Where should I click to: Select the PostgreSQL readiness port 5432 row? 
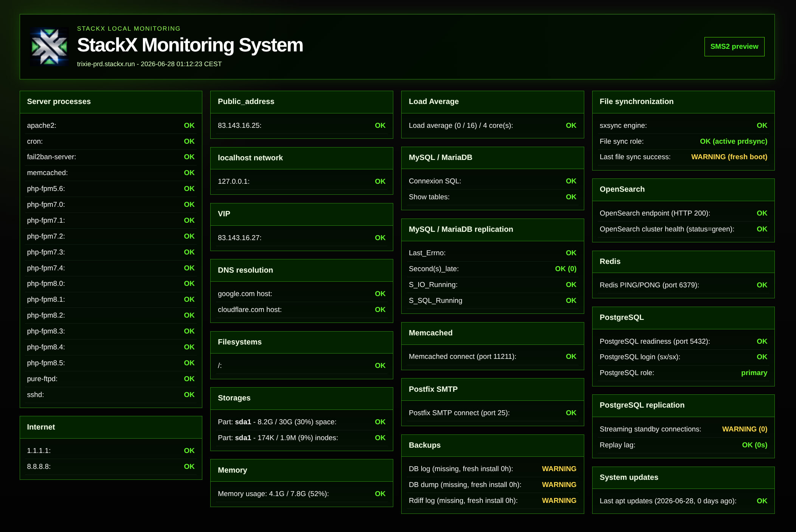[x=683, y=341]
